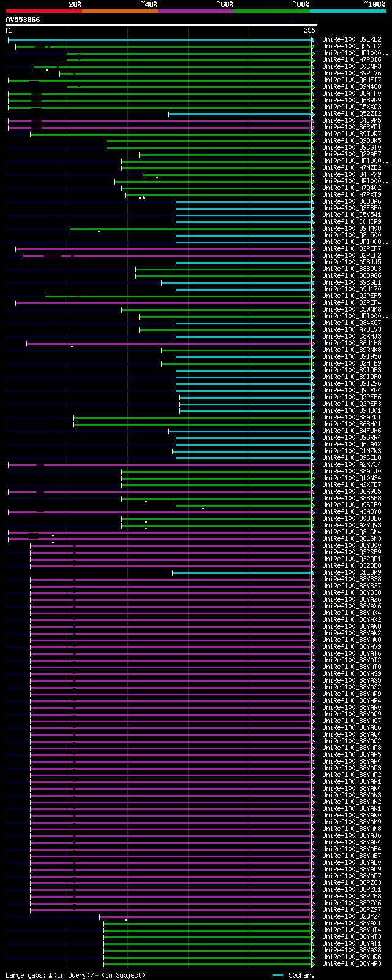Choose the UniRef100_A9U170 row label

pyautogui.click(x=352, y=289)
